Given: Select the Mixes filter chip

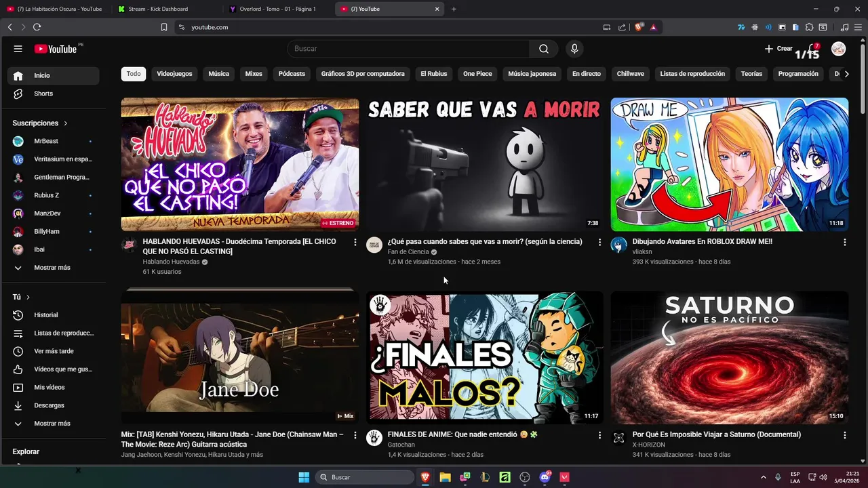Looking at the screenshot, I should [254, 74].
